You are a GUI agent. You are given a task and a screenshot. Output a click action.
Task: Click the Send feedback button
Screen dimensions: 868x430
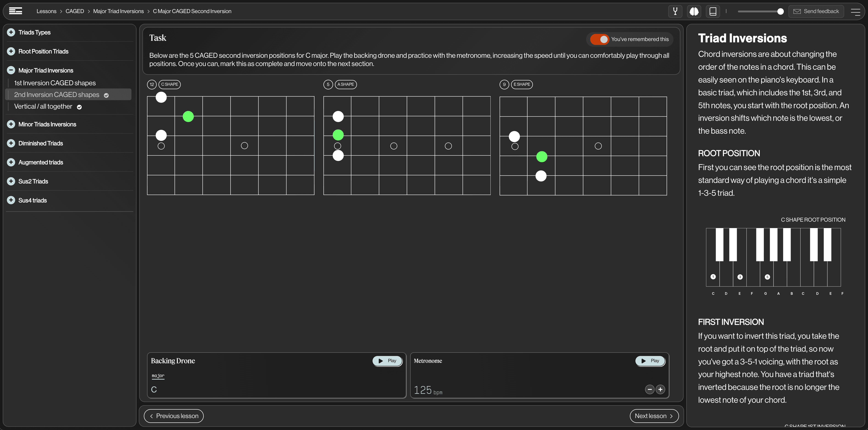click(816, 11)
